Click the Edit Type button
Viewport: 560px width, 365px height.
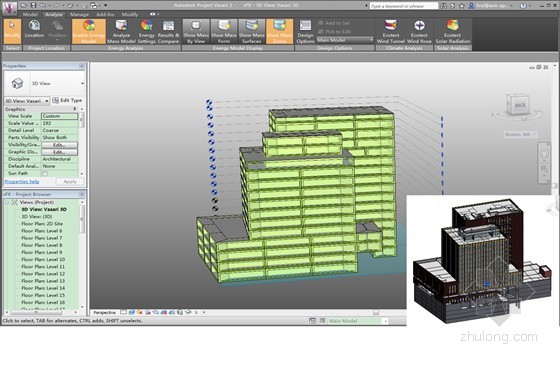pyautogui.click(x=67, y=100)
